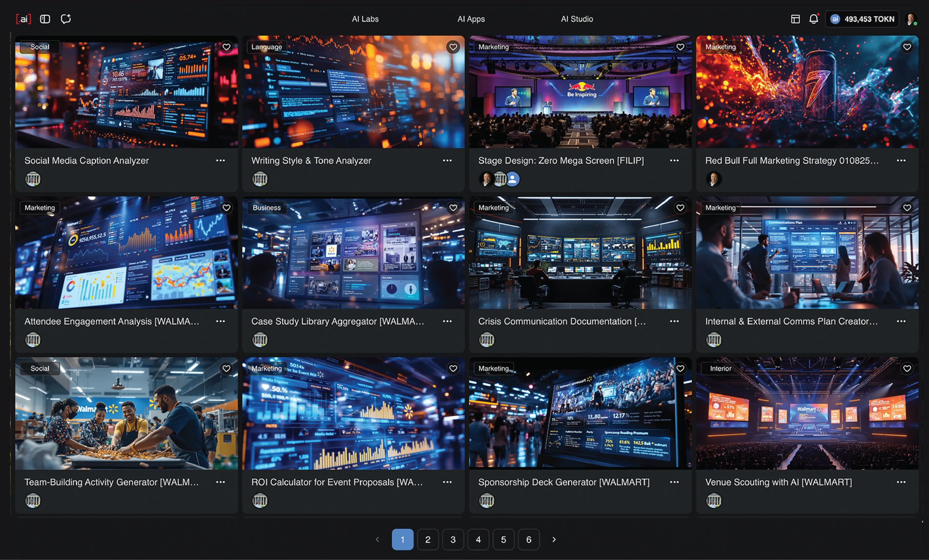Open more options for Writing Style & Tone Analyzer
Screen dimensions: 929x560
click(447, 160)
